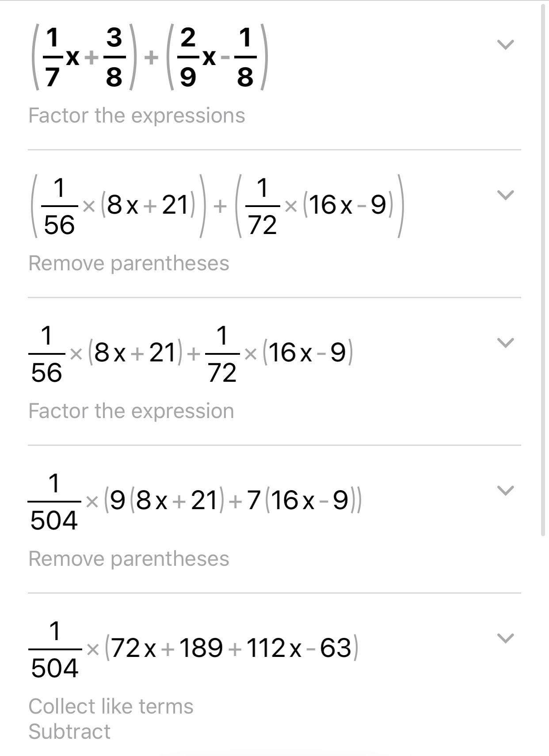Click 'Factor the expression' step description
Viewport: 549px width, 756px height.
[131, 411]
